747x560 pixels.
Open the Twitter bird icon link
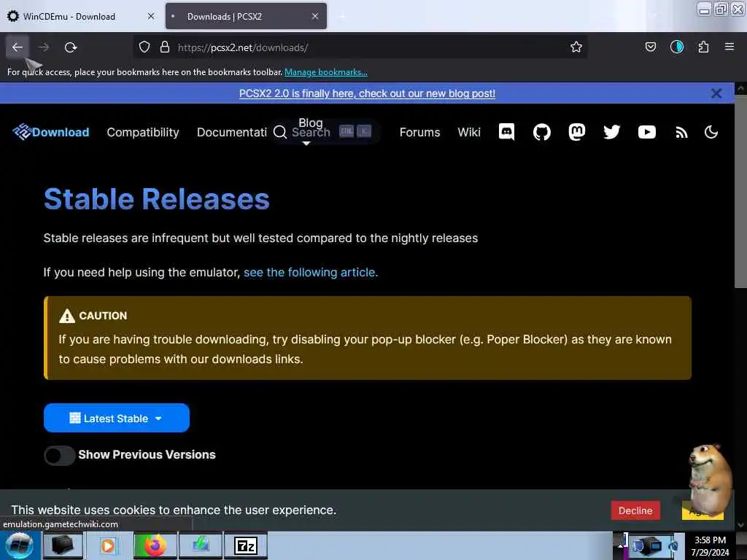point(612,132)
